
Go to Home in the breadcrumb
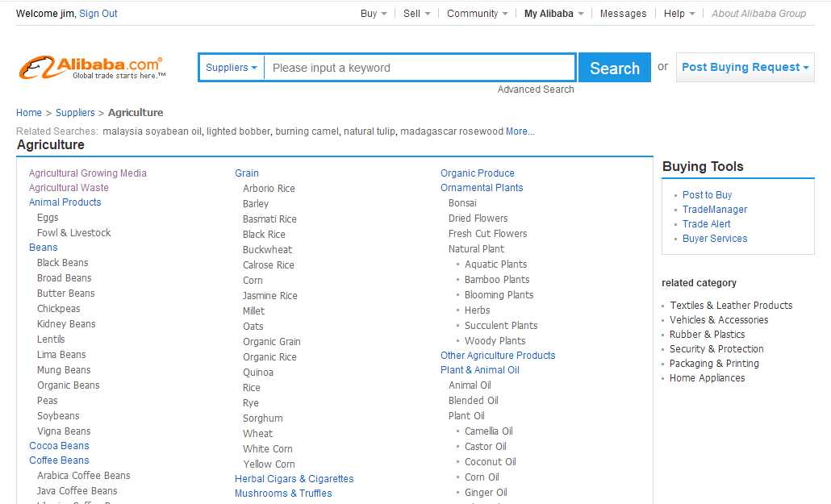click(28, 113)
